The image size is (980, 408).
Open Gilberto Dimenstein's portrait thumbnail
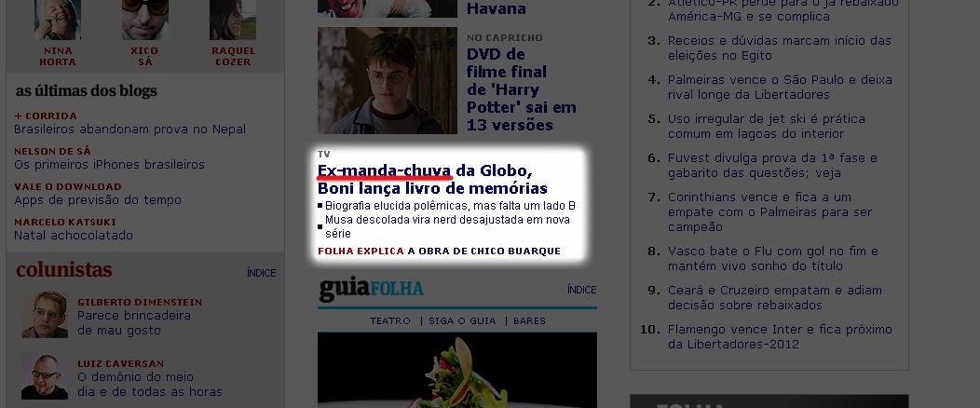click(x=45, y=315)
